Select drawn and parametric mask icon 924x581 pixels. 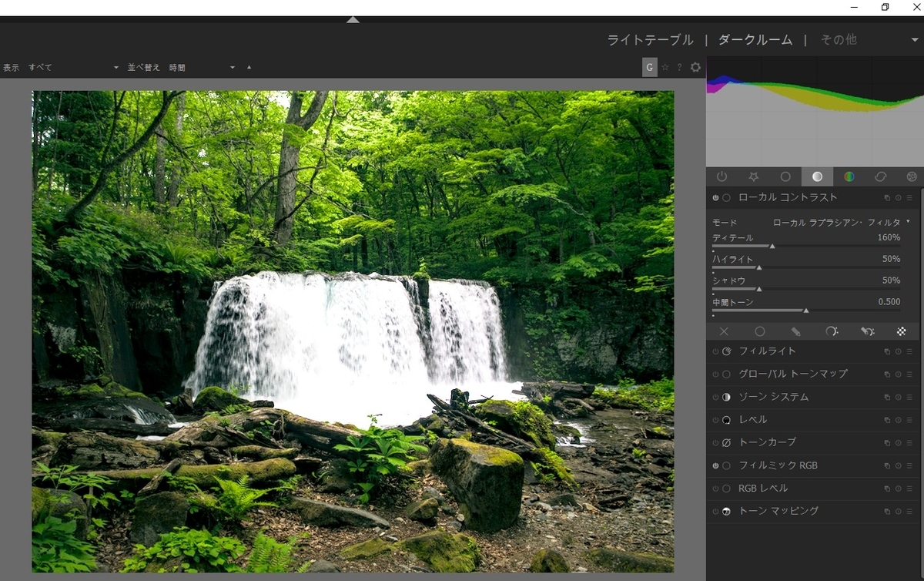[867, 331]
